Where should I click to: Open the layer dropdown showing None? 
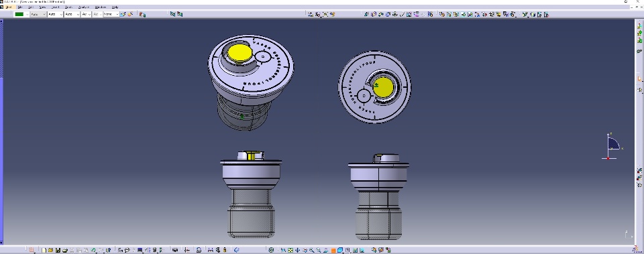[x=111, y=14]
